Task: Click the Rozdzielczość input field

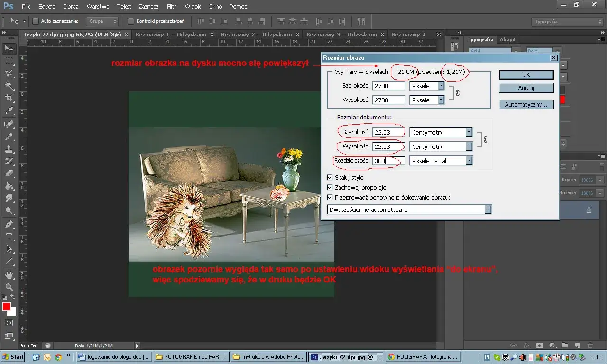Action: [x=388, y=161]
